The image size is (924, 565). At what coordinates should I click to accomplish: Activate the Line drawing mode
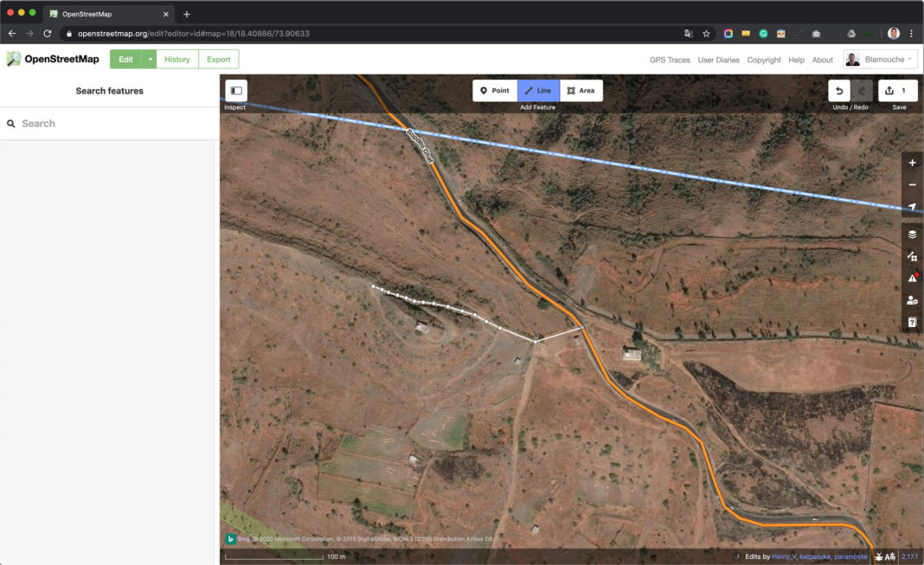[538, 91]
